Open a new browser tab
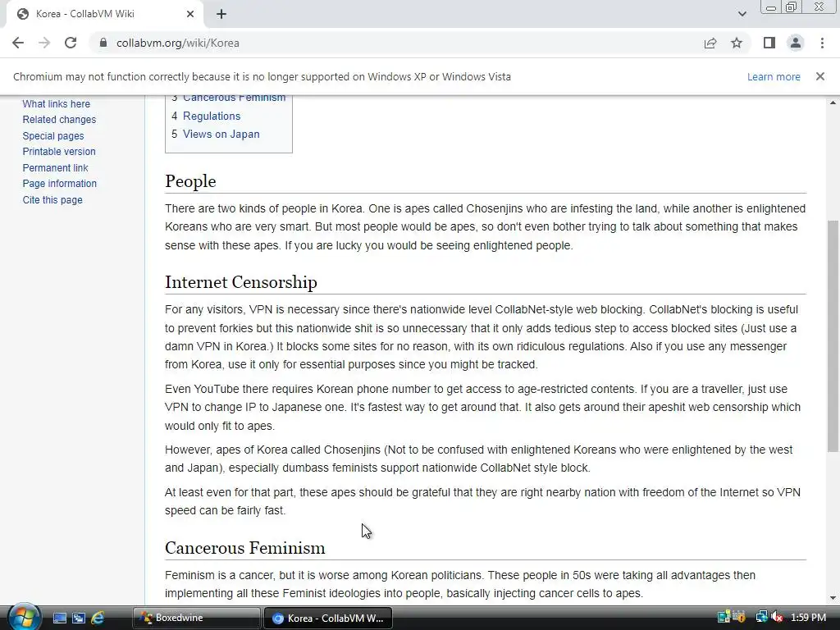This screenshot has width=840, height=630. coord(221,14)
